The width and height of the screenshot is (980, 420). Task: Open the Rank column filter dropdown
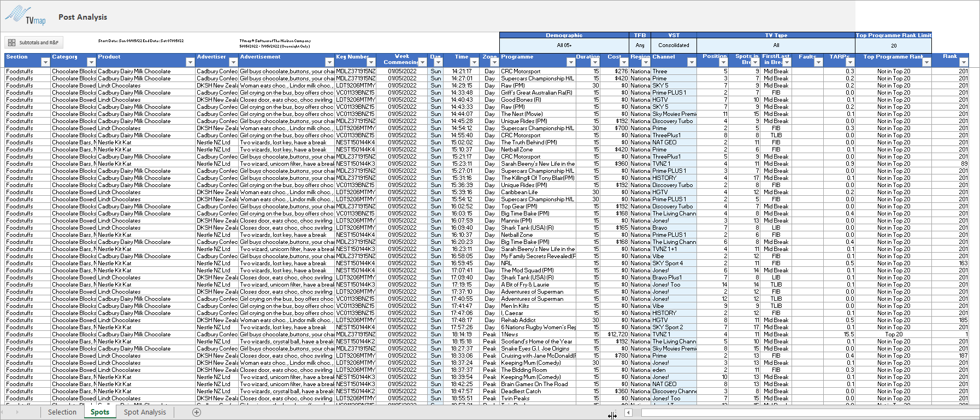point(964,62)
